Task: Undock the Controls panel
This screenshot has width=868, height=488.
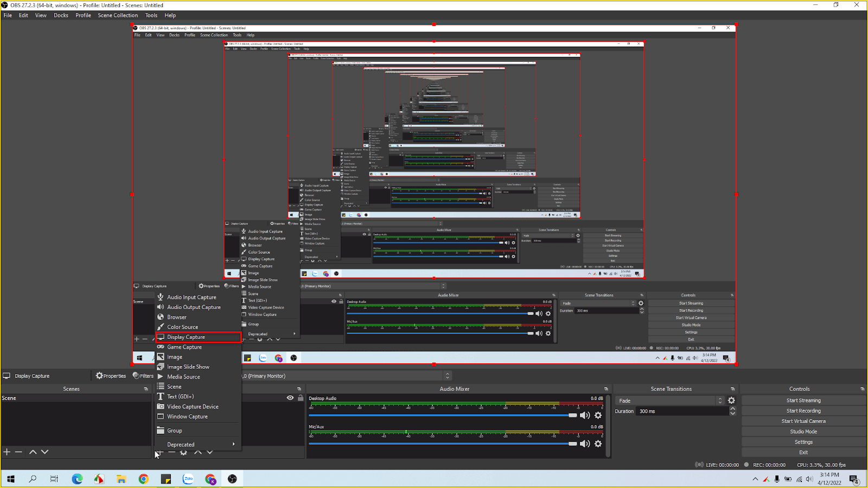Action: [x=862, y=389]
